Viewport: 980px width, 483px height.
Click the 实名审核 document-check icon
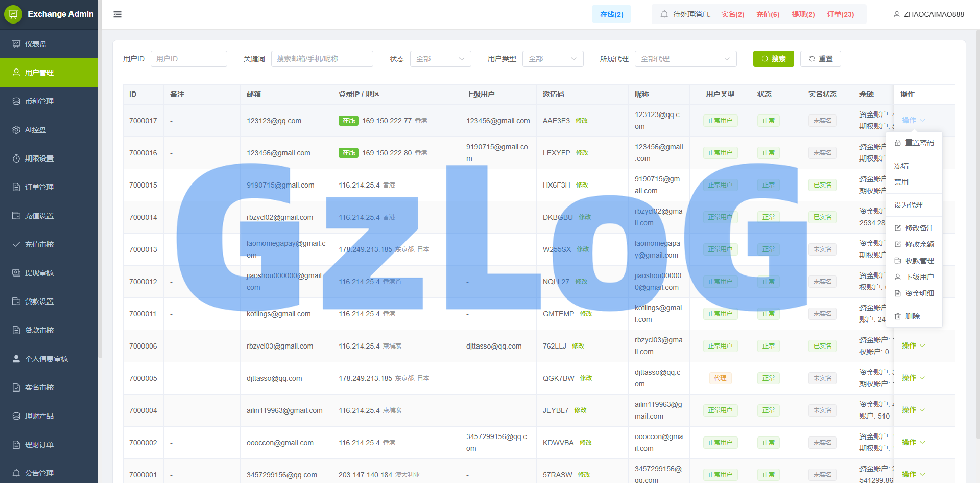coord(16,387)
